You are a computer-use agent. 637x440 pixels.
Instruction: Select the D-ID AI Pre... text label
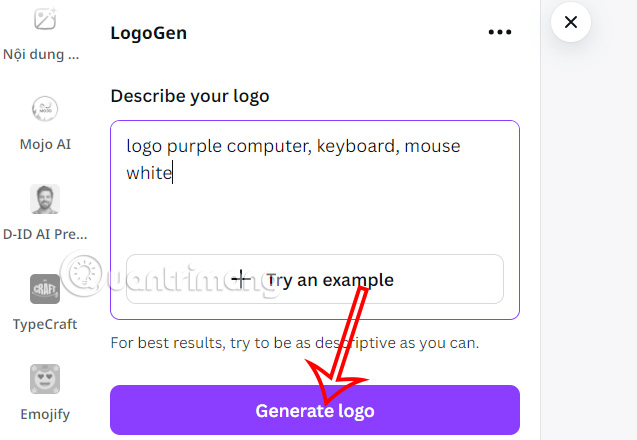pyautogui.click(x=45, y=234)
